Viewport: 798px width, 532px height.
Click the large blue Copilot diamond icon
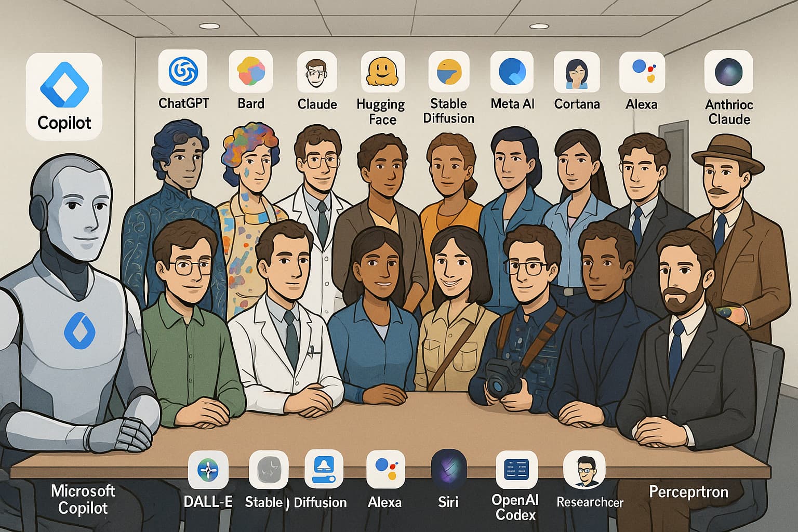tap(64, 86)
